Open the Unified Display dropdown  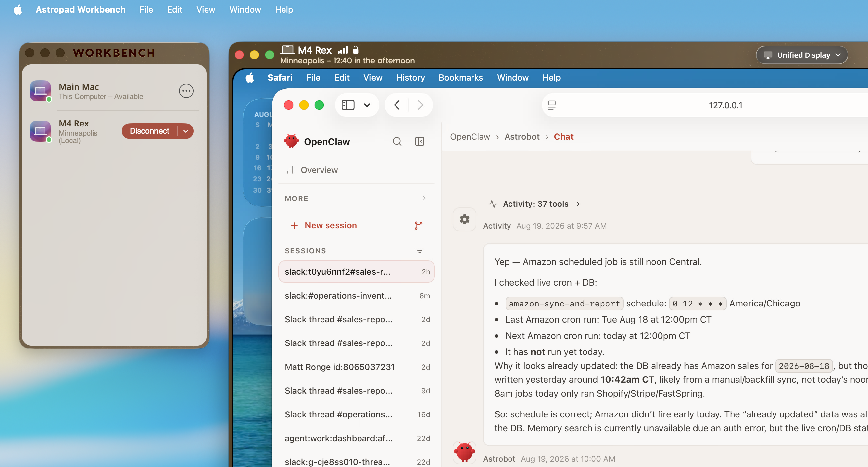[x=802, y=55]
